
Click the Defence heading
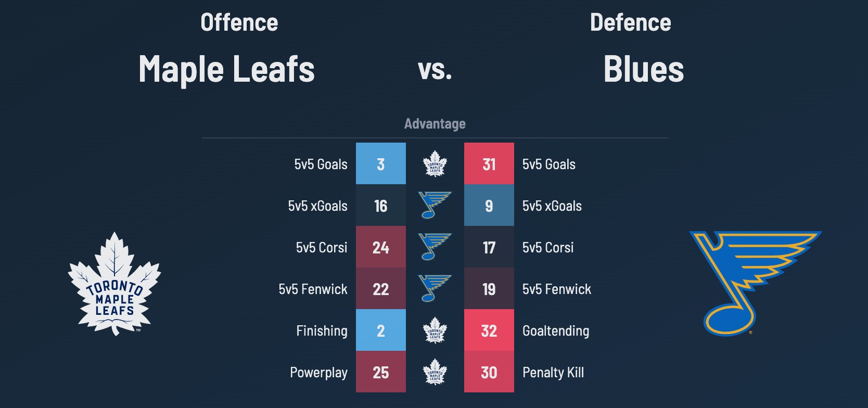coord(631,23)
